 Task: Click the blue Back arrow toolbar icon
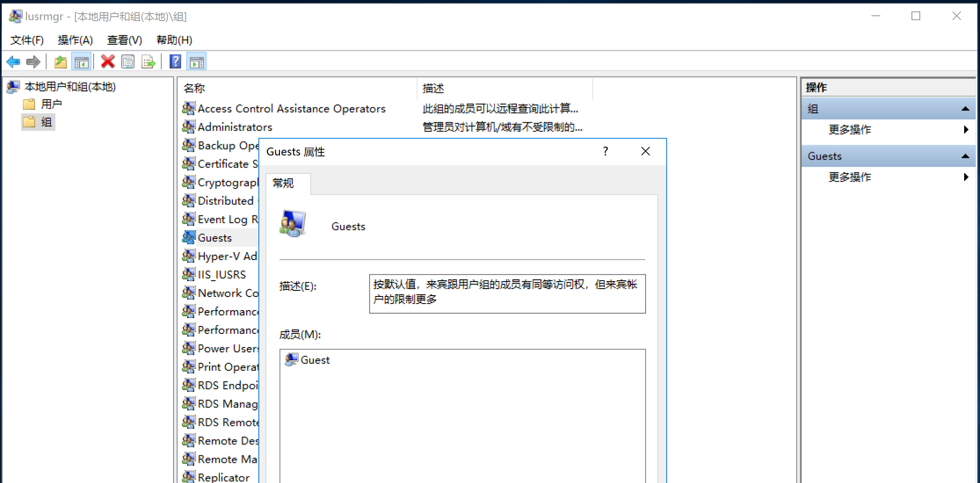coord(13,62)
